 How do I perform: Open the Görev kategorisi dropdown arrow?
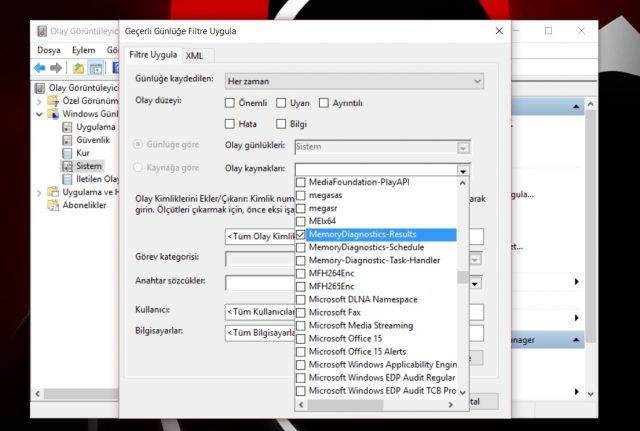click(x=475, y=260)
